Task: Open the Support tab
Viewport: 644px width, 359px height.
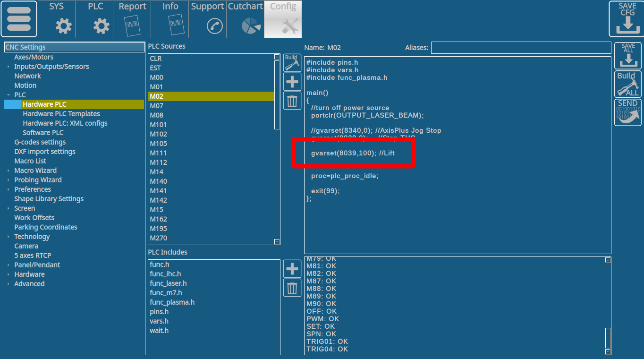Action: (x=207, y=19)
